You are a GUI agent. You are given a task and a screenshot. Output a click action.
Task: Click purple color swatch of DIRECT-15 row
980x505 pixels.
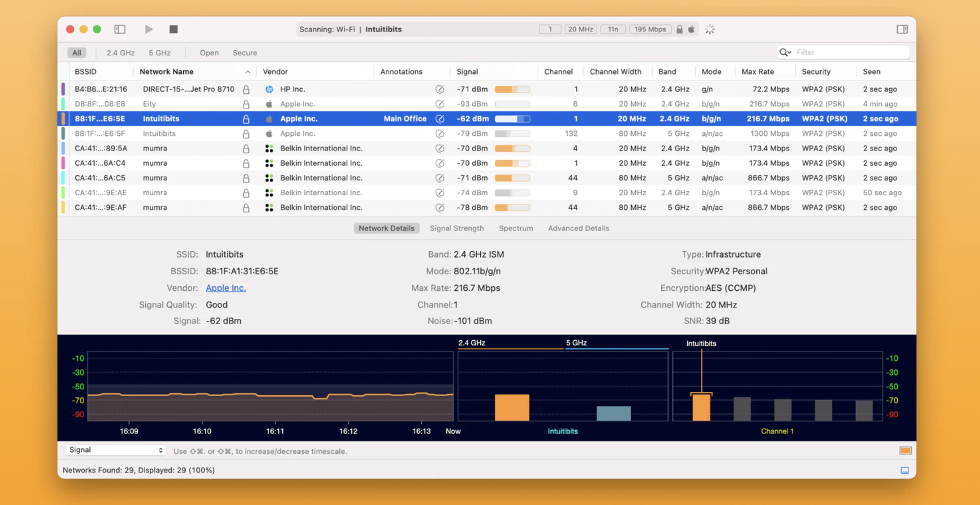click(x=63, y=89)
